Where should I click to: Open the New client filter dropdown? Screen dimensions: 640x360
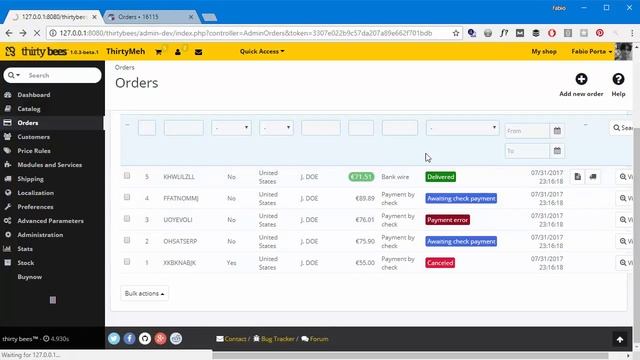pos(231,128)
